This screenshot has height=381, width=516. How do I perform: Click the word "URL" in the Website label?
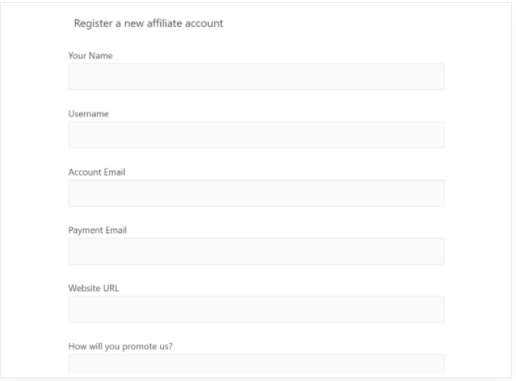(111, 288)
